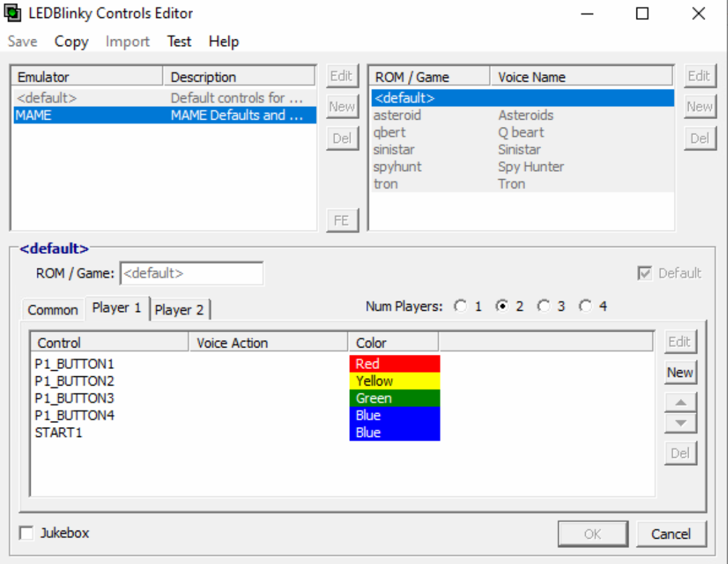
Task: Click Del button beside the Emulator list
Action: tap(342, 138)
